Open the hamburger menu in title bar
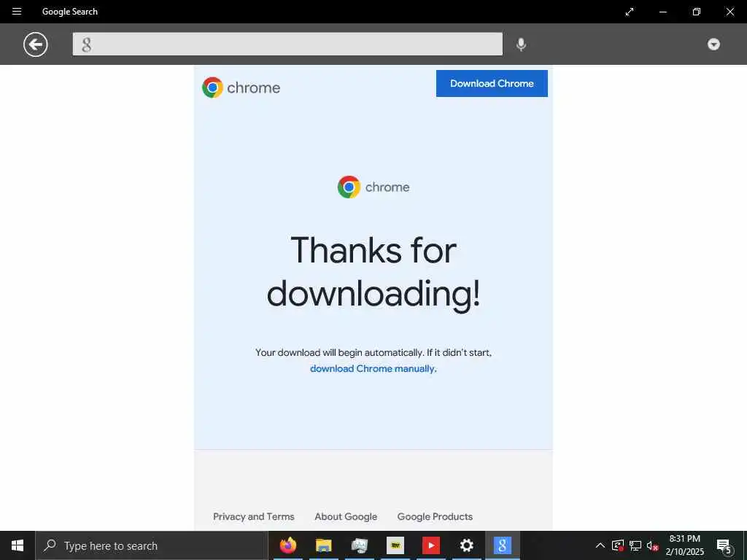Screen dimensions: 747x560 click(17, 12)
